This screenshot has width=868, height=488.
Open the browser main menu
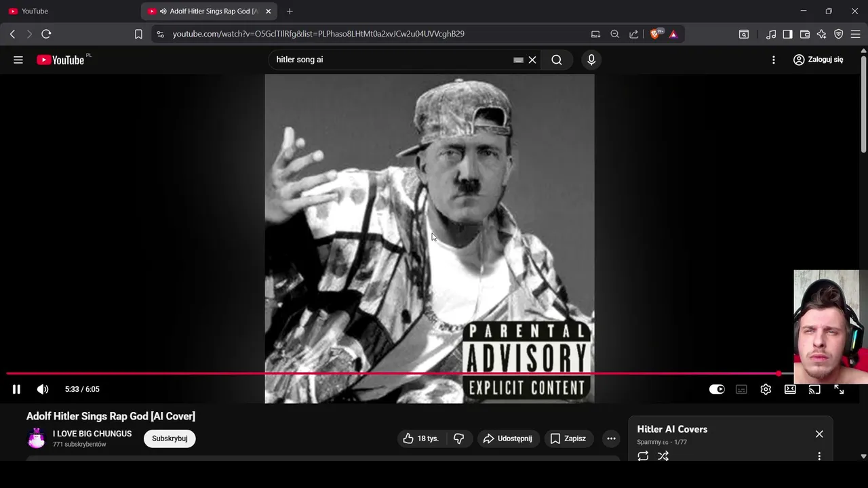[855, 34]
